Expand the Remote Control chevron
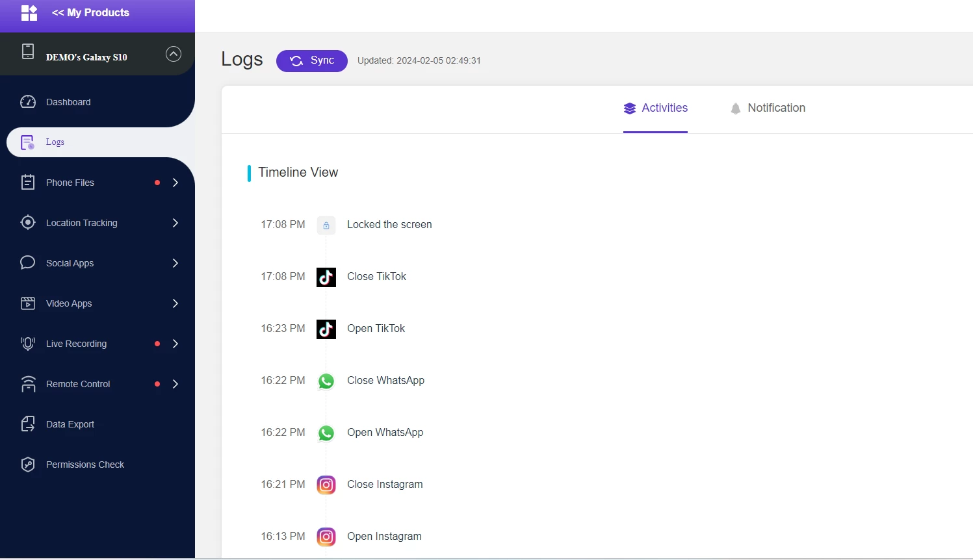The image size is (973, 560). tap(175, 384)
